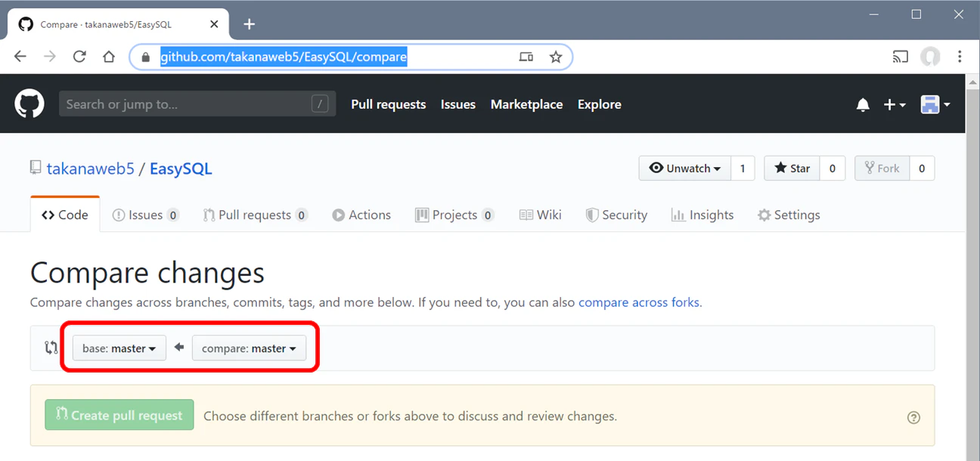Star the EasySQL repository
This screenshot has height=461, width=980.
792,169
